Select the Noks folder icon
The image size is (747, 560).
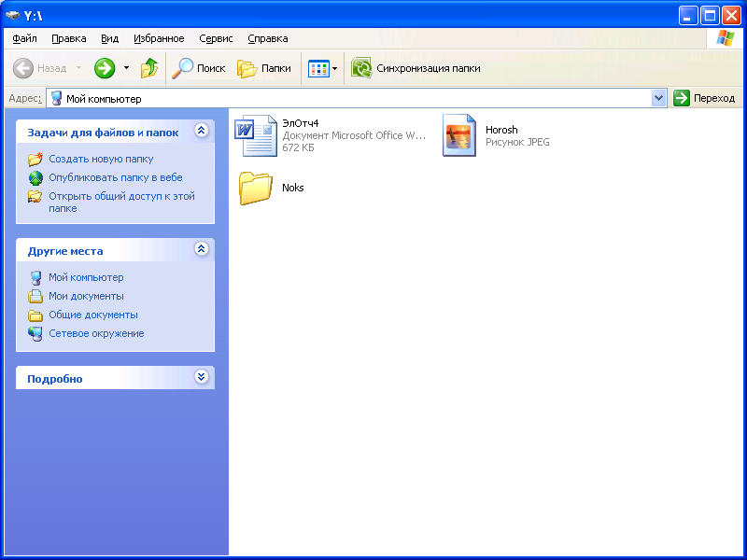click(x=255, y=189)
